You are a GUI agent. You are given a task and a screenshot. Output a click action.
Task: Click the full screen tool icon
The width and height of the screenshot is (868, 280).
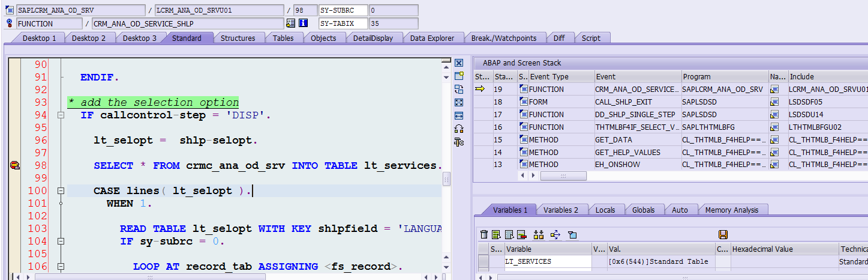click(459, 102)
